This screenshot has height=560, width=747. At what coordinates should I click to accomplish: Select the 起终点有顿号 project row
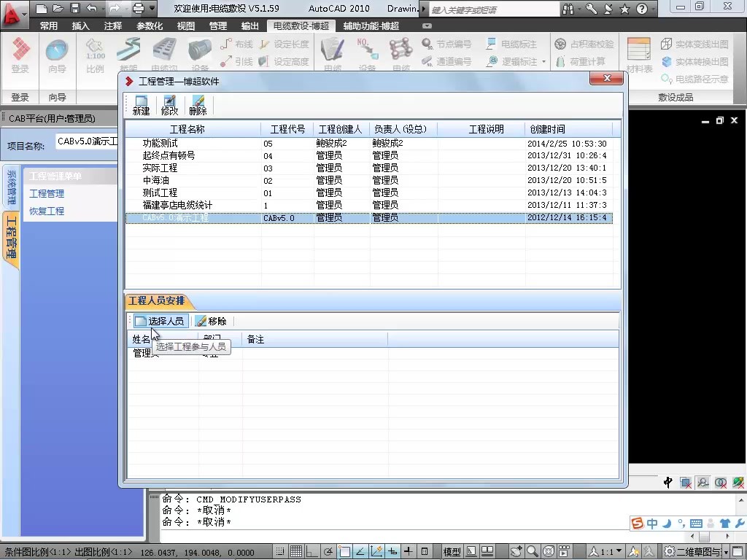(x=369, y=156)
